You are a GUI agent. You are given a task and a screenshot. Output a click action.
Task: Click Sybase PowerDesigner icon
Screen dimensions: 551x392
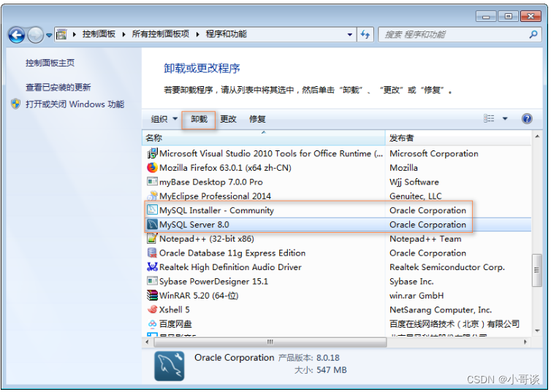pyautogui.click(x=152, y=281)
